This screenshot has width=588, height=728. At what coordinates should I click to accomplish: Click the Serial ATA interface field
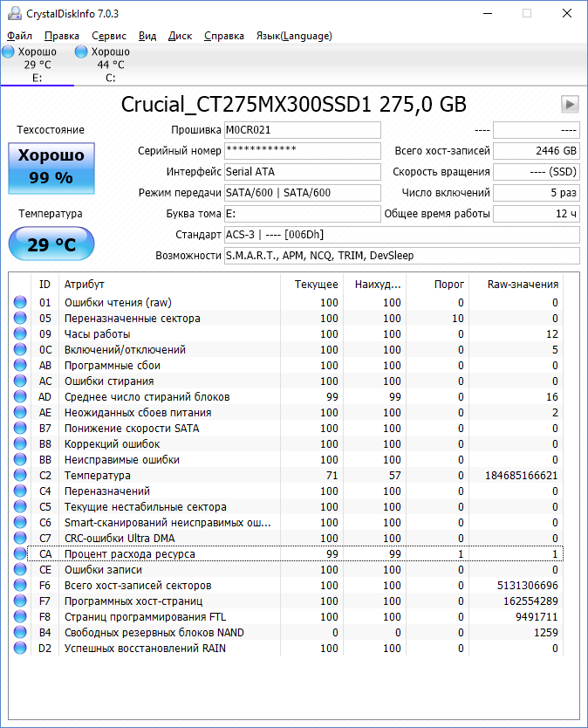coord(303,172)
